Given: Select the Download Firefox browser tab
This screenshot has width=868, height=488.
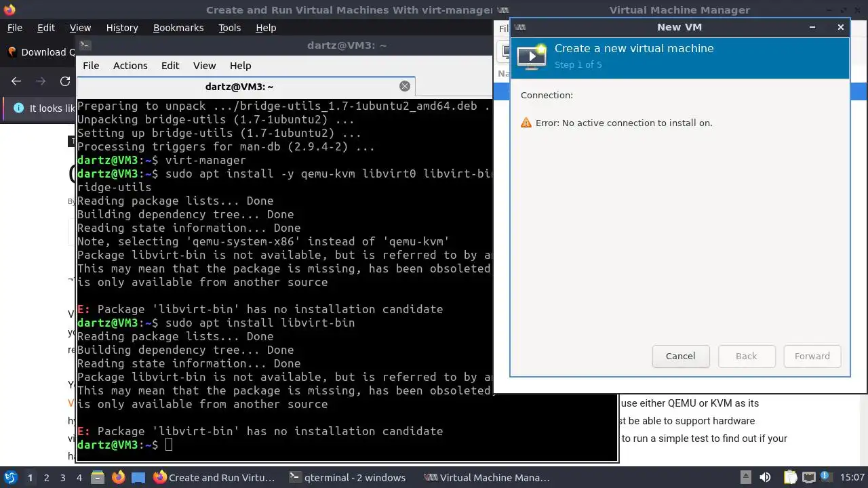Looking at the screenshot, I should pyautogui.click(x=38, y=52).
